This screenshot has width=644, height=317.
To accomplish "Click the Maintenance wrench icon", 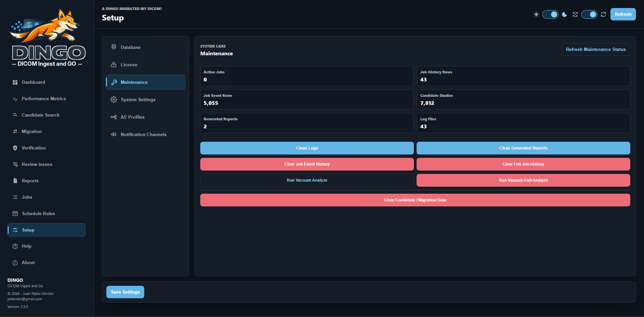I will coord(114,82).
